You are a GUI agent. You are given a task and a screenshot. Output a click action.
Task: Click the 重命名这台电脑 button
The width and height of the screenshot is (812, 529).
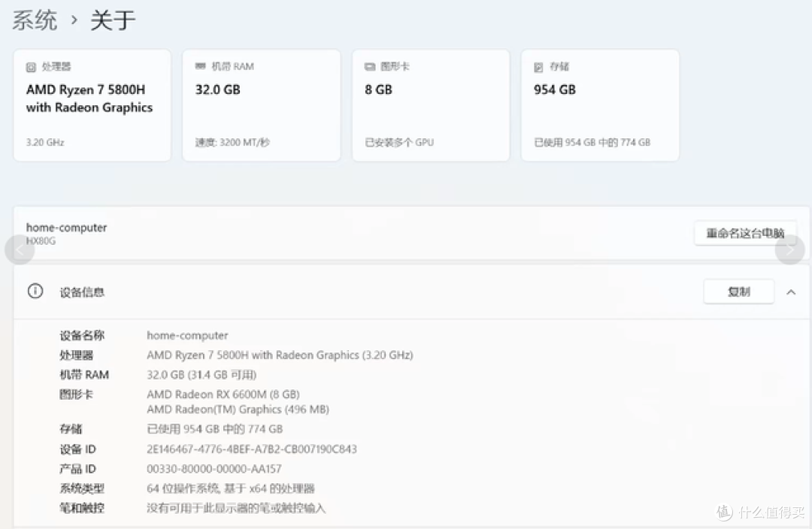[x=745, y=233]
